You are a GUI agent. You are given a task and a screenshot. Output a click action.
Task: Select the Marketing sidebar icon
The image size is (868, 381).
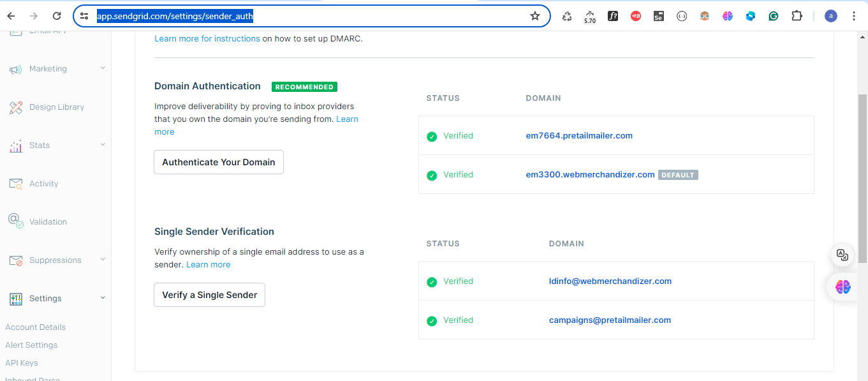15,68
